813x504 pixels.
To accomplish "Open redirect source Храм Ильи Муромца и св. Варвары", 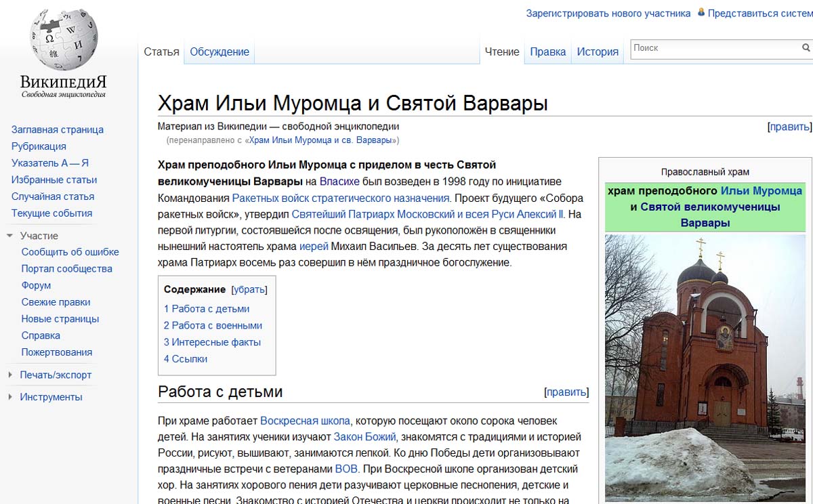I will 320,140.
